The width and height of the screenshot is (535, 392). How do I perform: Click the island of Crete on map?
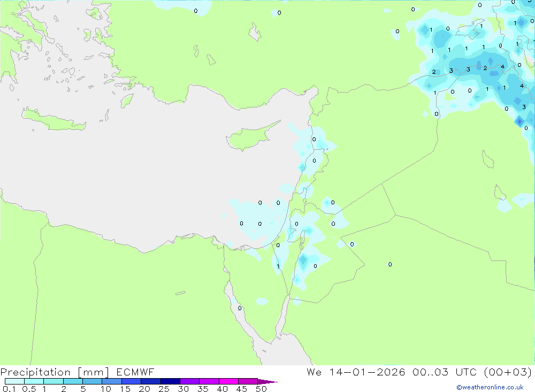click(53, 119)
